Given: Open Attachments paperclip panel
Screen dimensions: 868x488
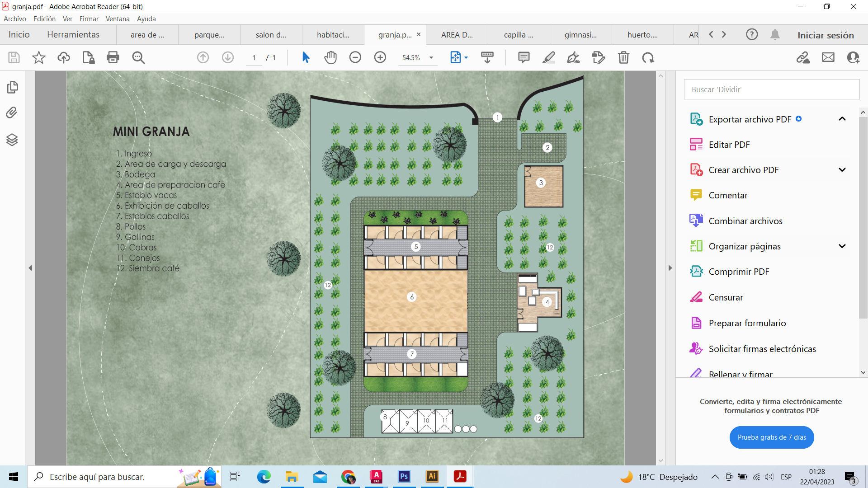Looking at the screenshot, I should pos(12,113).
